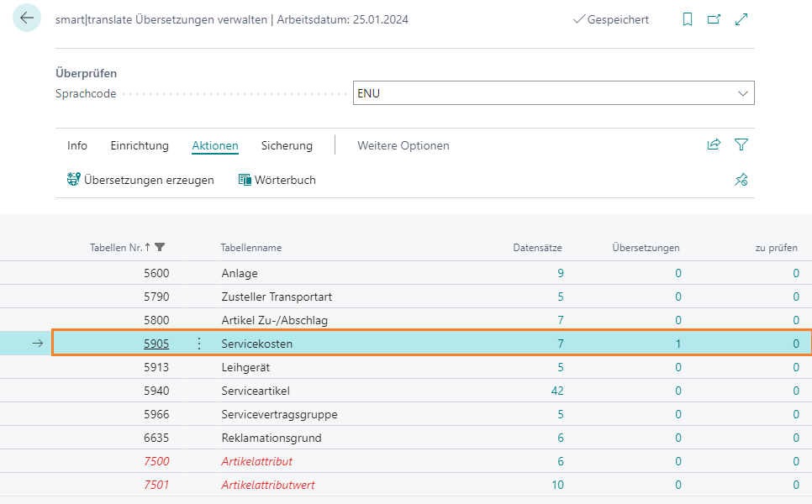This screenshot has height=504, width=812.
Task: Click the pin action bar icon
Action: coord(741,180)
